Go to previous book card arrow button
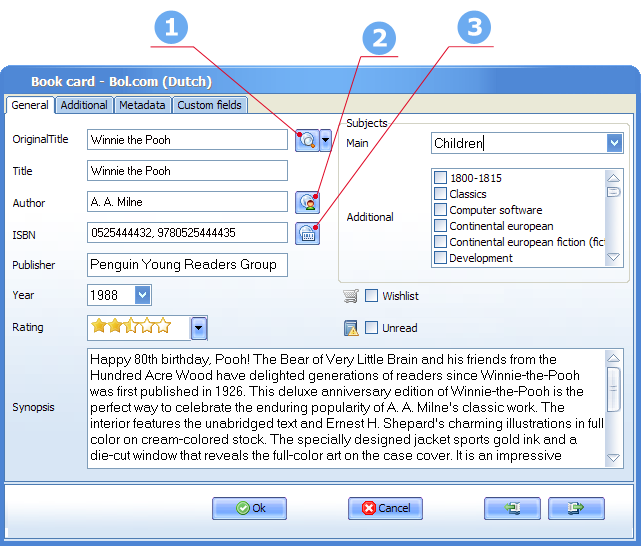The image size is (641, 546). [512, 508]
